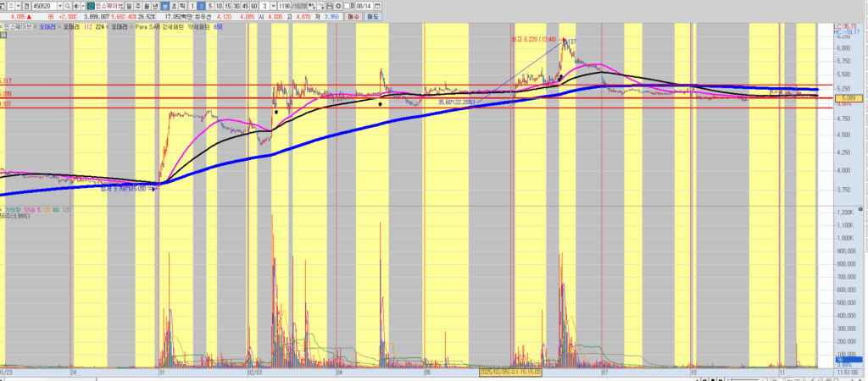Click the time label 11:51:00
Viewport: 868px width, 381px height.
(x=848, y=373)
